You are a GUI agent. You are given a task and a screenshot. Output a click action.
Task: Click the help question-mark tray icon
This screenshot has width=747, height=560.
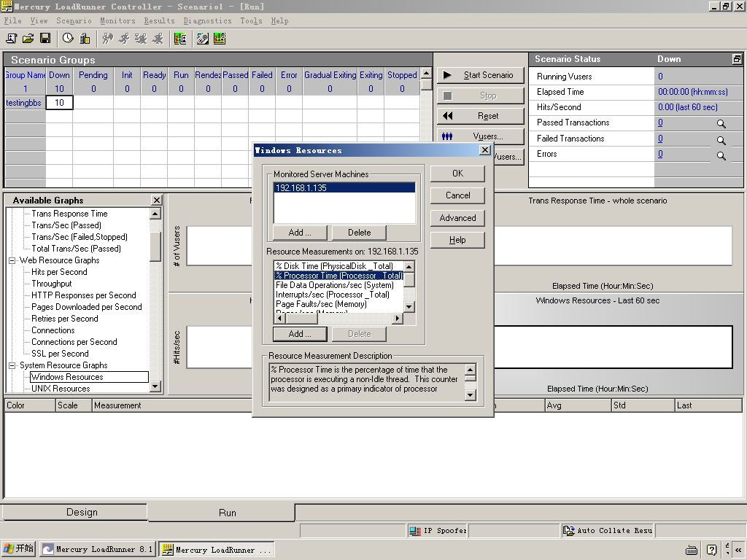[711, 550]
